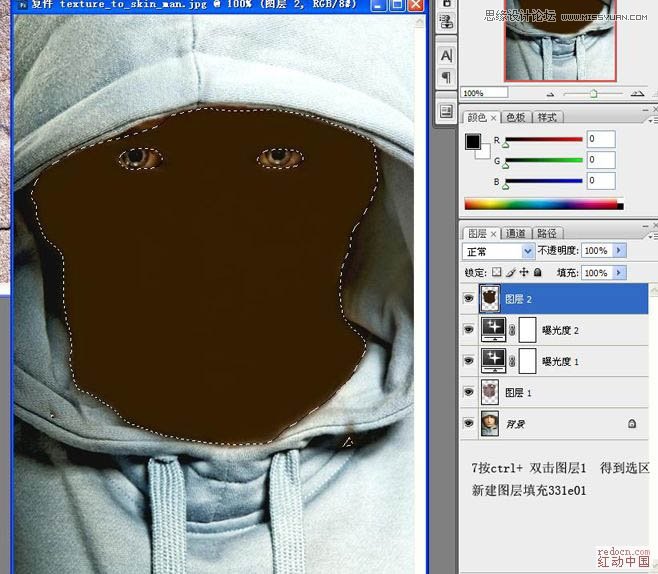Open the Layers panel options menu

coord(653,237)
